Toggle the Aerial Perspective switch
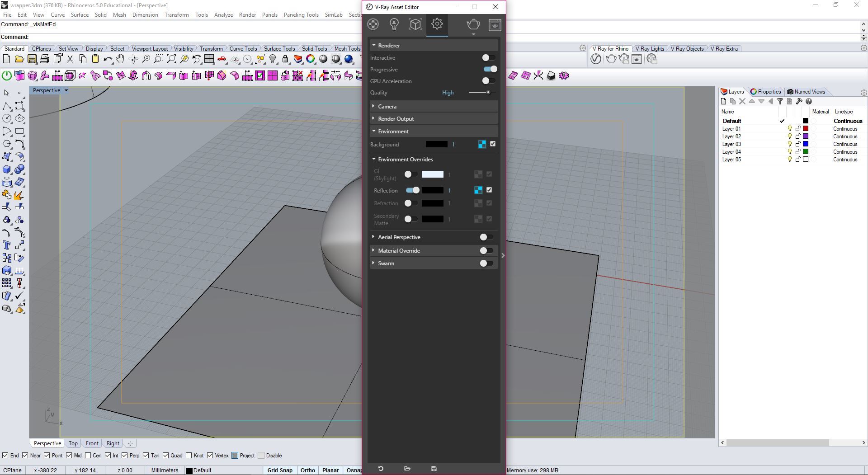The image size is (868, 475). point(486,237)
